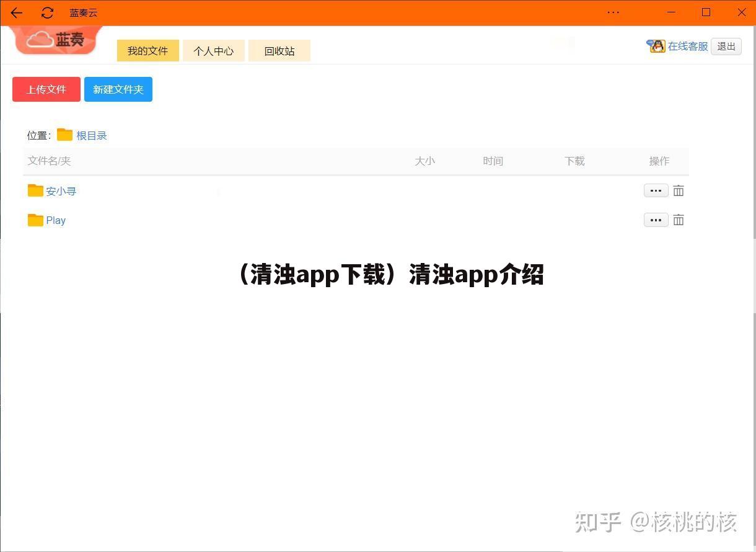Click the QQ penguin support icon
This screenshot has width=756, height=552.
(x=656, y=46)
